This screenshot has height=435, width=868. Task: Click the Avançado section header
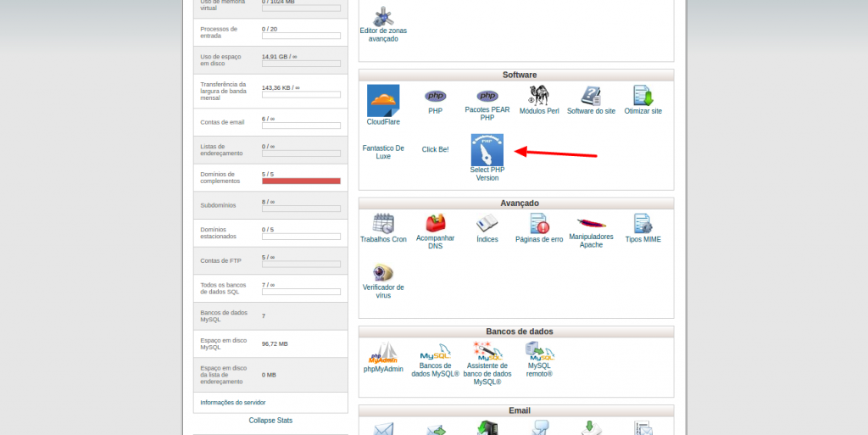tap(516, 204)
